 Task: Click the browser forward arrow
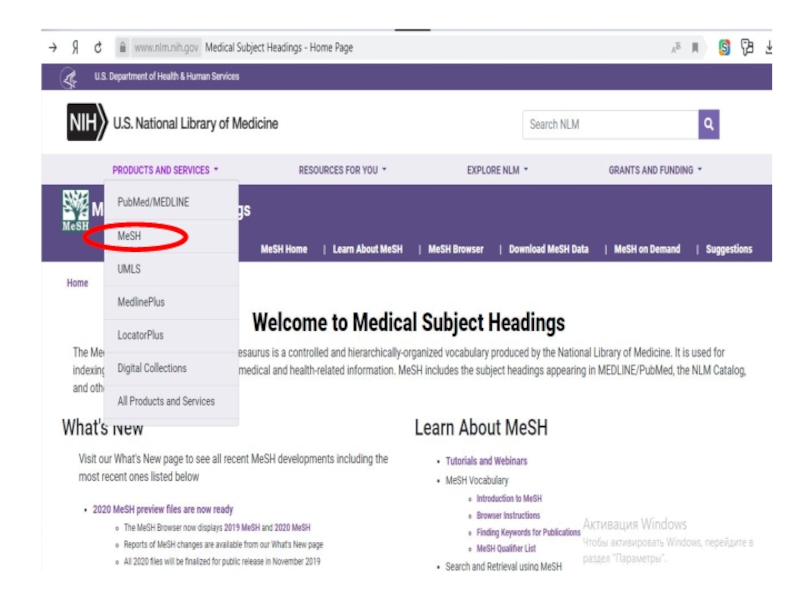(53, 48)
